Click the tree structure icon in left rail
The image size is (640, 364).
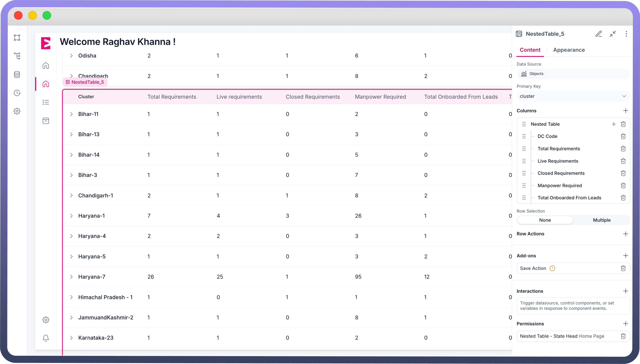pos(17,56)
